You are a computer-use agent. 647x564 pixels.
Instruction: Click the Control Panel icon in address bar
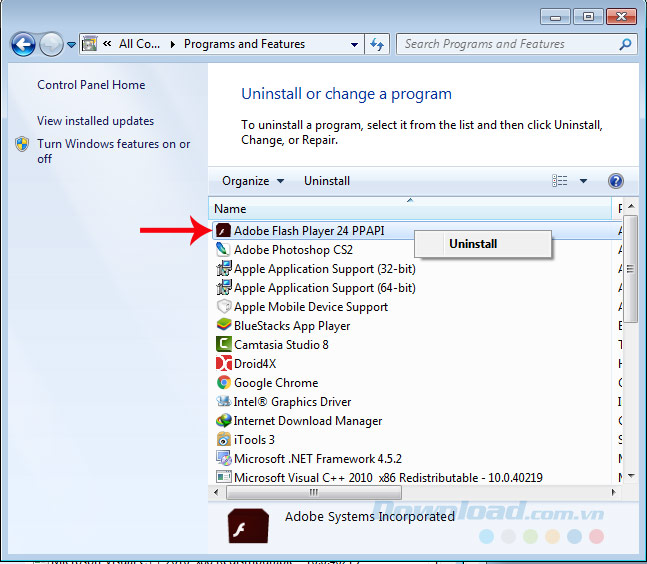pos(90,44)
